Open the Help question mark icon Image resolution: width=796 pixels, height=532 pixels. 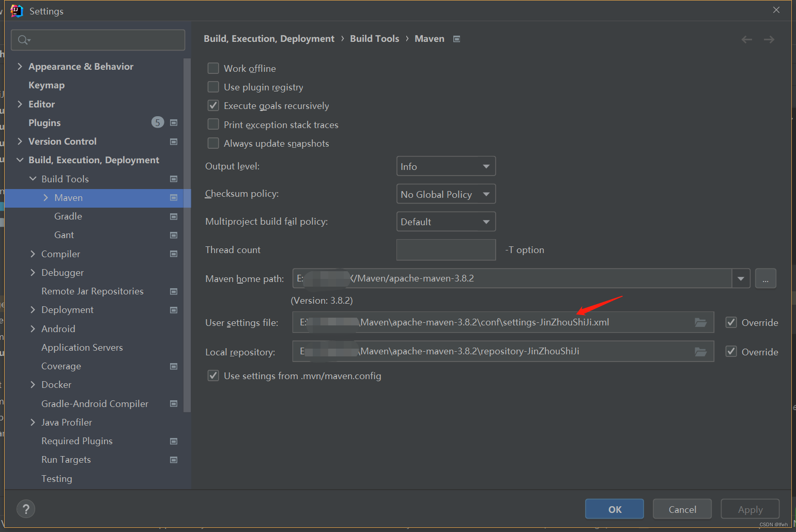pyautogui.click(x=26, y=509)
